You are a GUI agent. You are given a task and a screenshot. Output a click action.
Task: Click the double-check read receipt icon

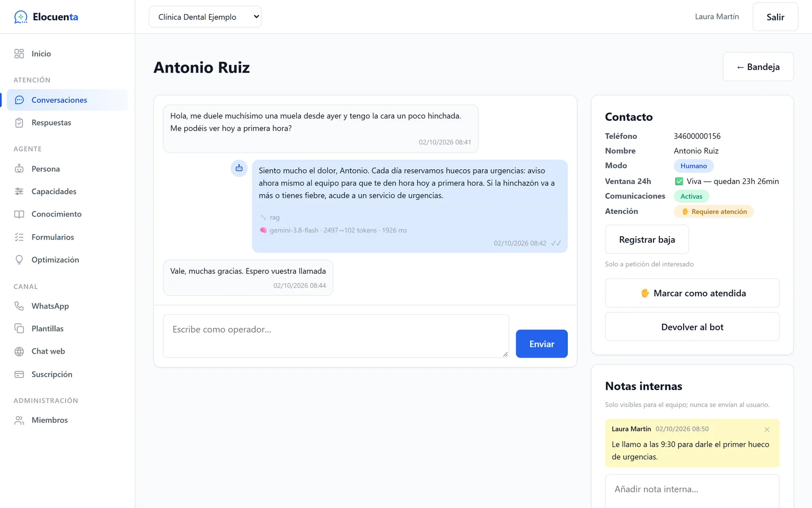click(556, 243)
